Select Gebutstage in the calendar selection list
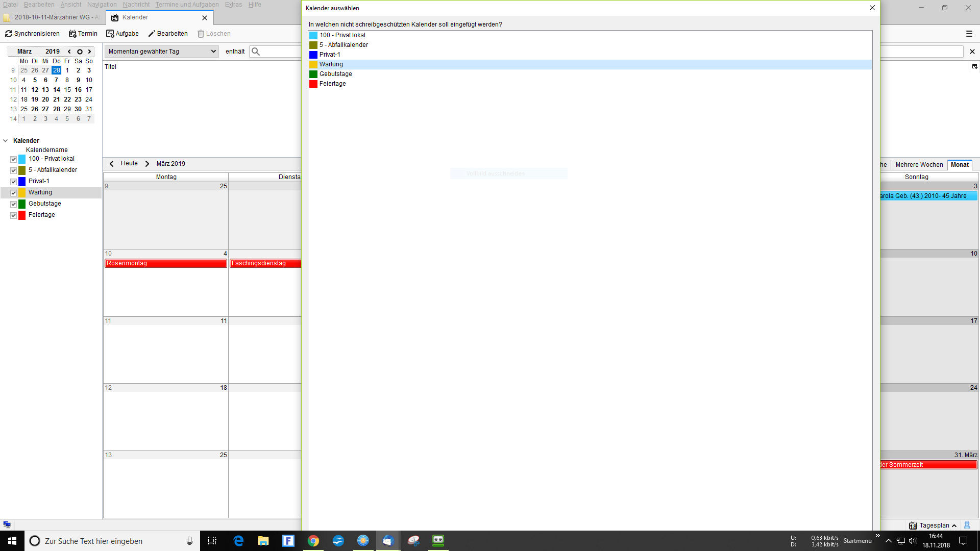 pyautogui.click(x=335, y=74)
